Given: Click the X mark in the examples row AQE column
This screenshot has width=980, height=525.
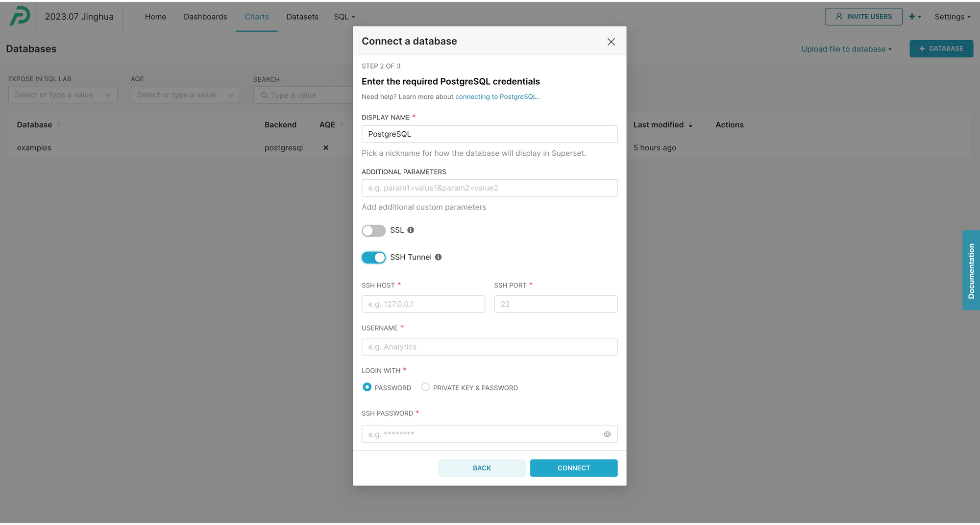Looking at the screenshot, I should [325, 147].
